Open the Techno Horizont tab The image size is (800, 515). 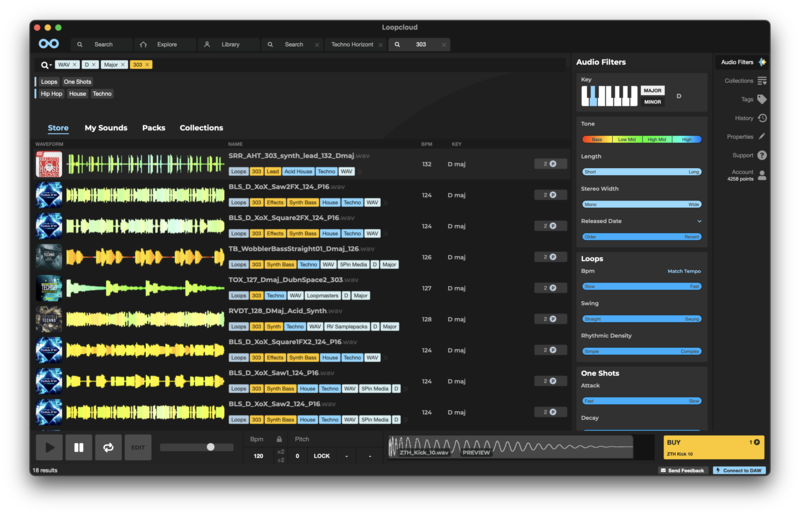(352, 44)
